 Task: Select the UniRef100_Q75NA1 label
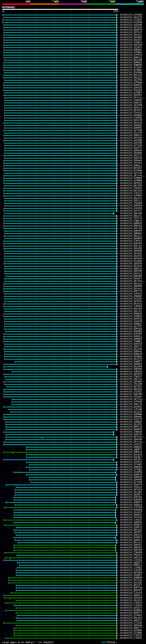[131, 52]
